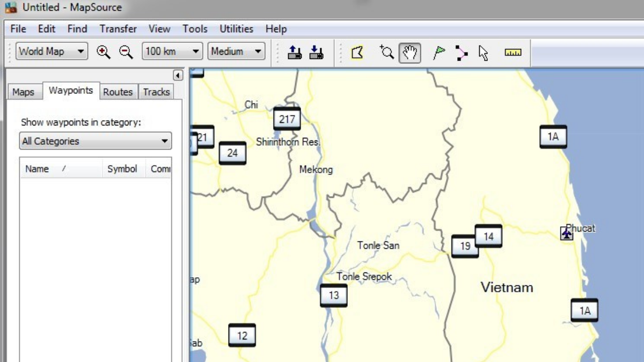Open the Medium detail level dropdown
Screen dimensions: 644x362
(x=237, y=51)
